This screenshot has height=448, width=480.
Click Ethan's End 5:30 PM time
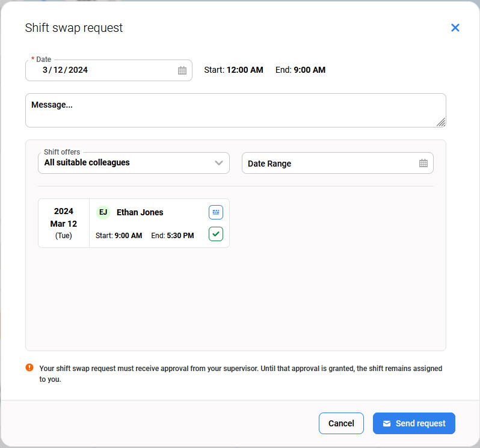click(x=173, y=236)
